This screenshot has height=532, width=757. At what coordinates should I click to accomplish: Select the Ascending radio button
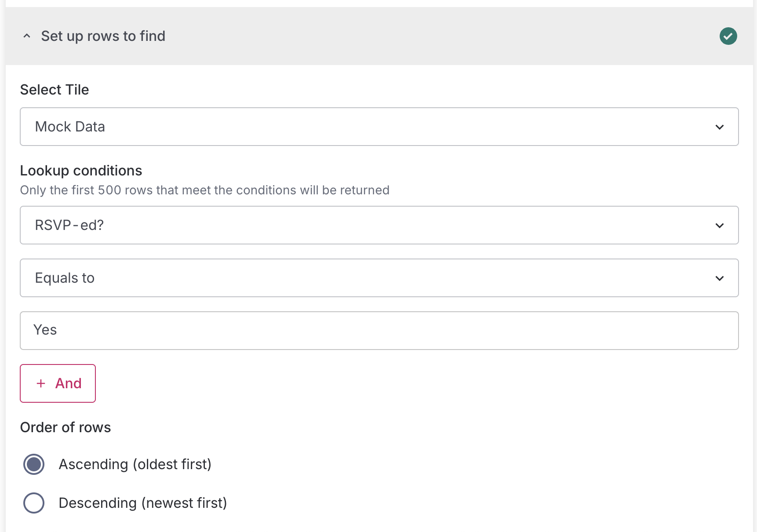34,464
